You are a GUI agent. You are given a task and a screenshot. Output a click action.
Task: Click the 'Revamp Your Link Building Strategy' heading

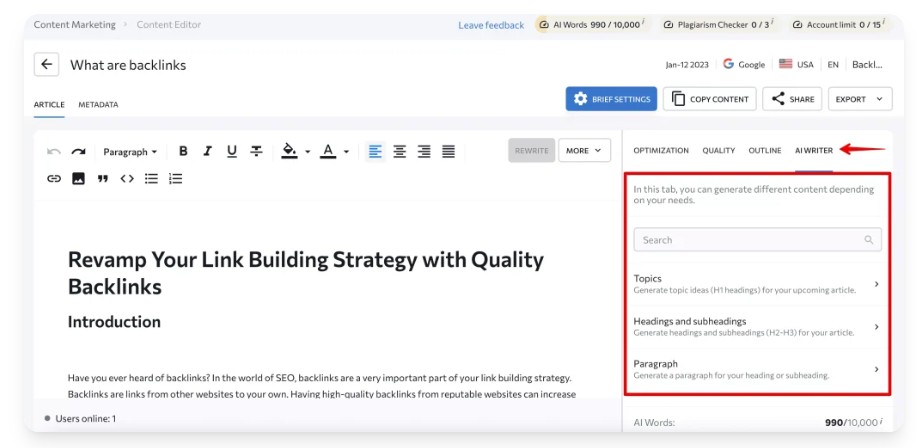pos(306,273)
